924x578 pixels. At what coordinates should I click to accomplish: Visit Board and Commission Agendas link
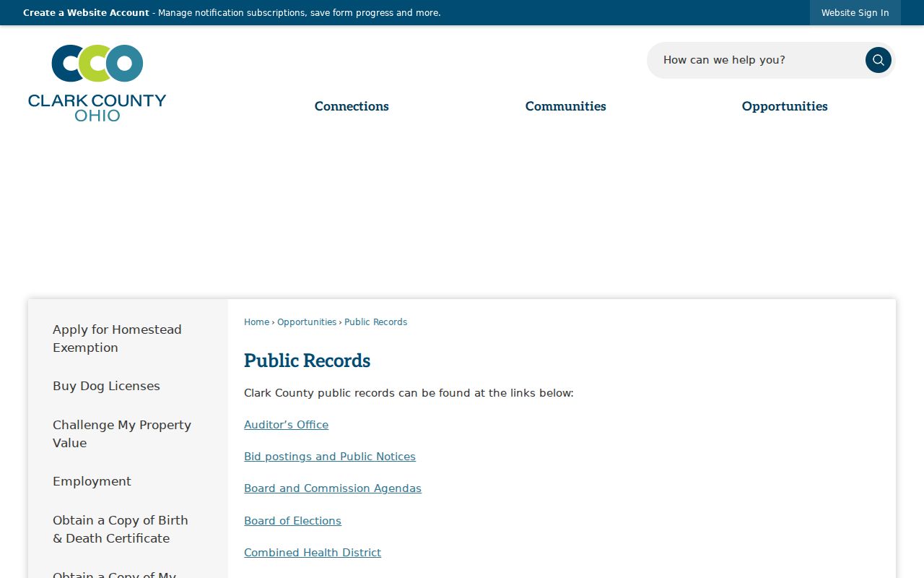333,488
